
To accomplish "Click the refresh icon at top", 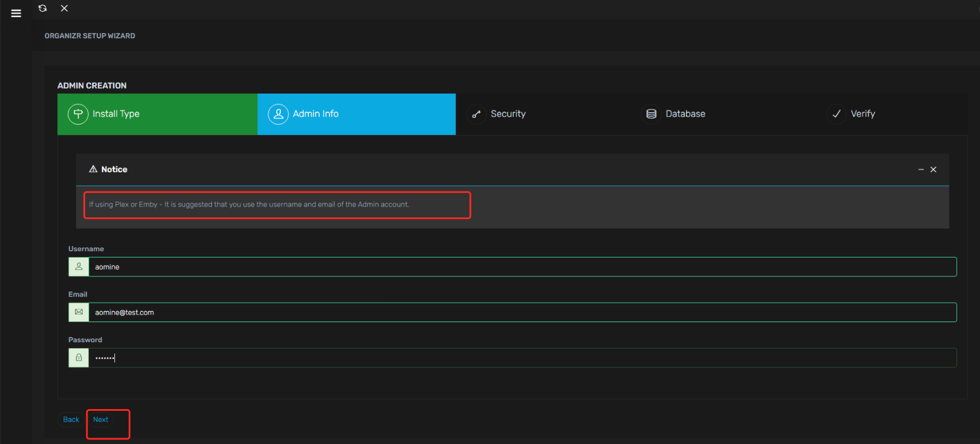I will (42, 8).
